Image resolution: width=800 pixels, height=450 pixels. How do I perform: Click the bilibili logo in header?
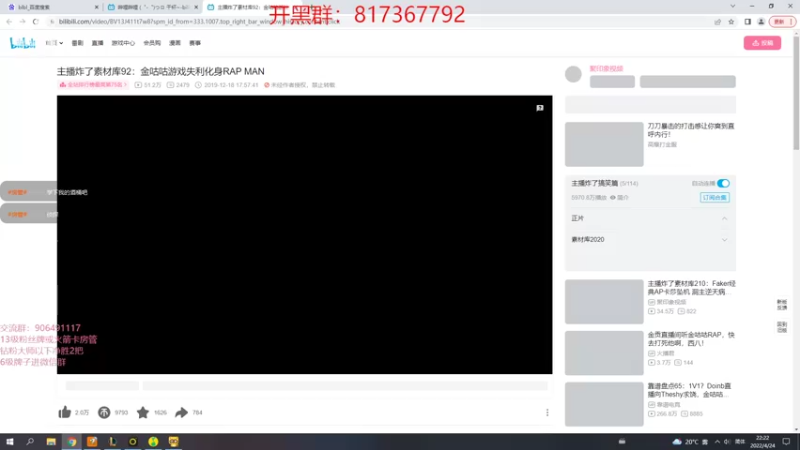click(22, 43)
